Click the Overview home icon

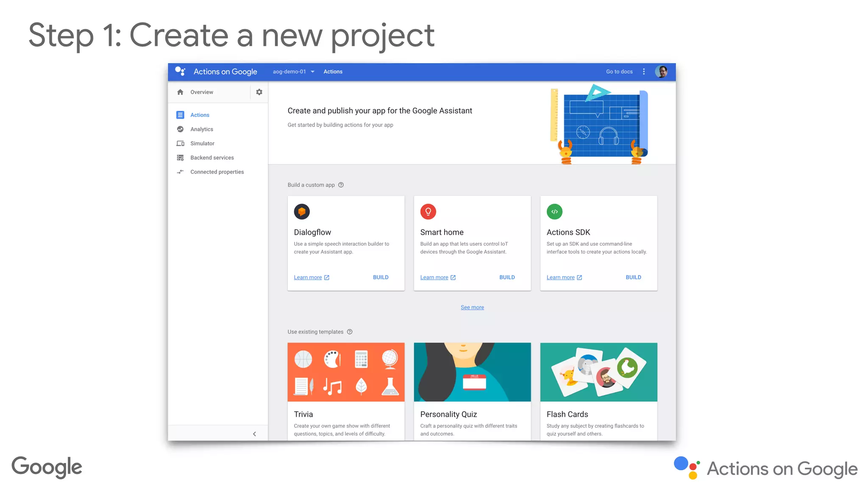180,92
